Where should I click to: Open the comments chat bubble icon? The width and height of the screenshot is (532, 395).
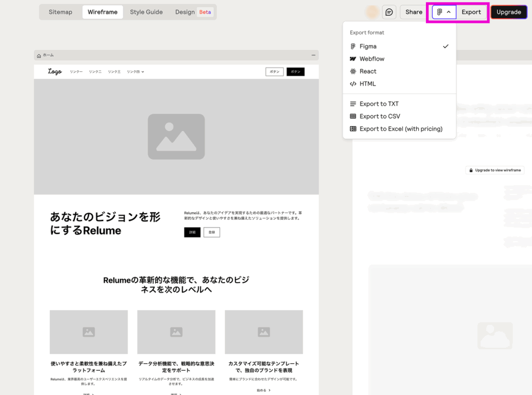[389, 12]
